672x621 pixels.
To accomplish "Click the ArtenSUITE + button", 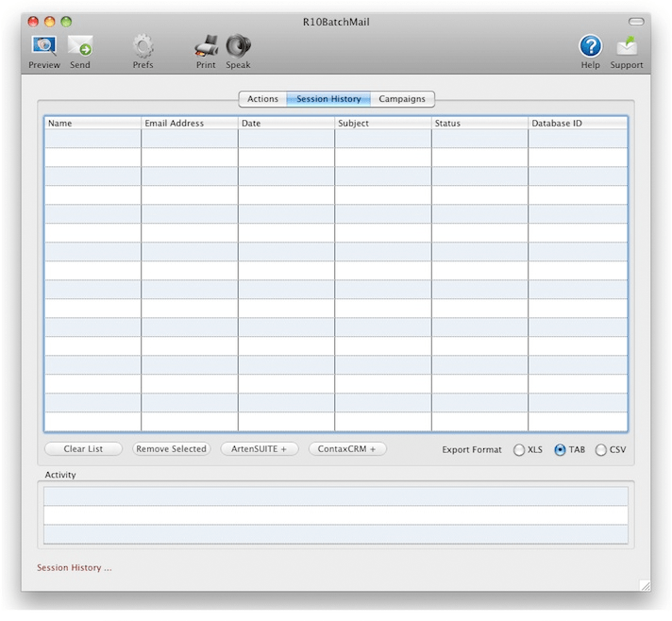I will (x=259, y=448).
